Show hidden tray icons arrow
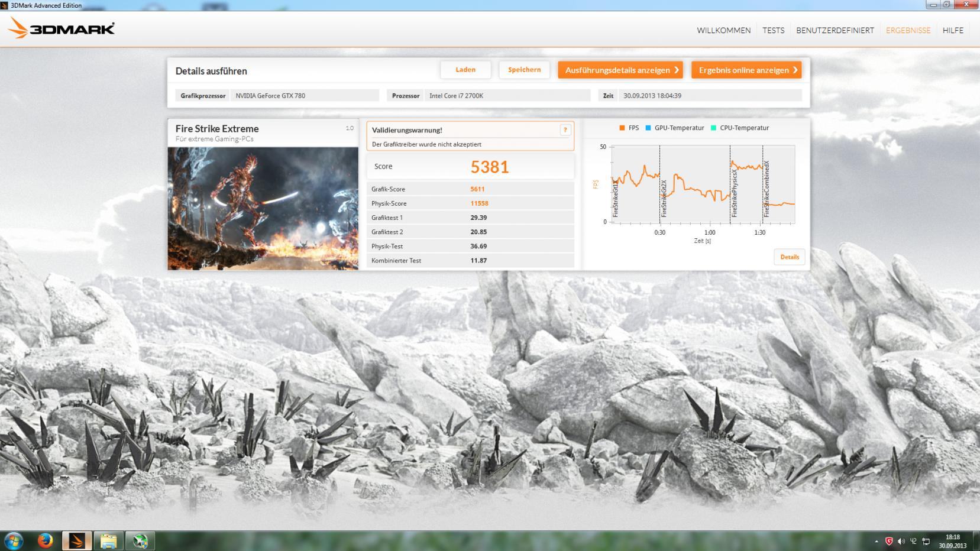 (x=876, y=541)
